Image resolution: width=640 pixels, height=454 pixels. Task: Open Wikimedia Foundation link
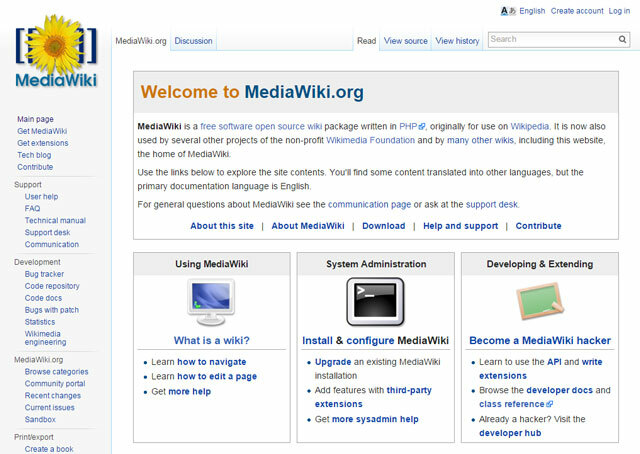click(x=370, y=140)
